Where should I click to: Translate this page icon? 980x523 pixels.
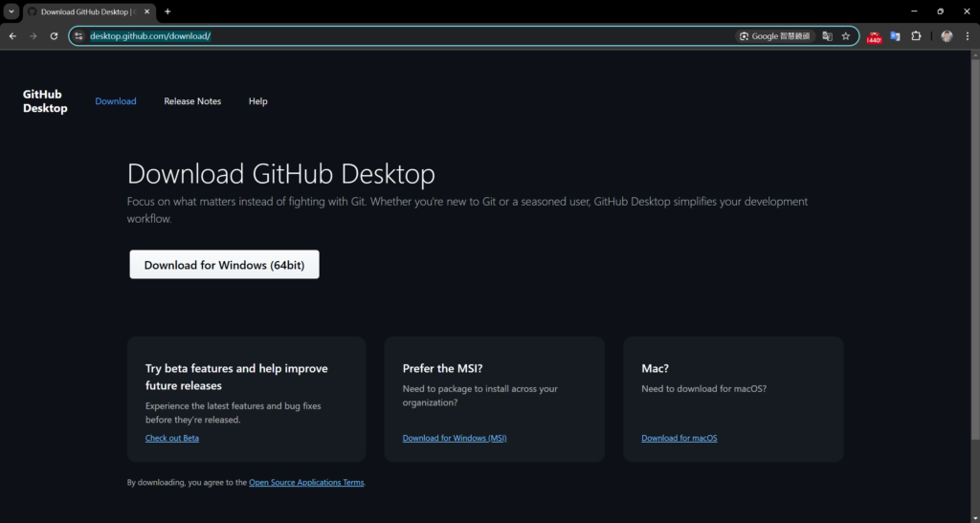[828, 36]
